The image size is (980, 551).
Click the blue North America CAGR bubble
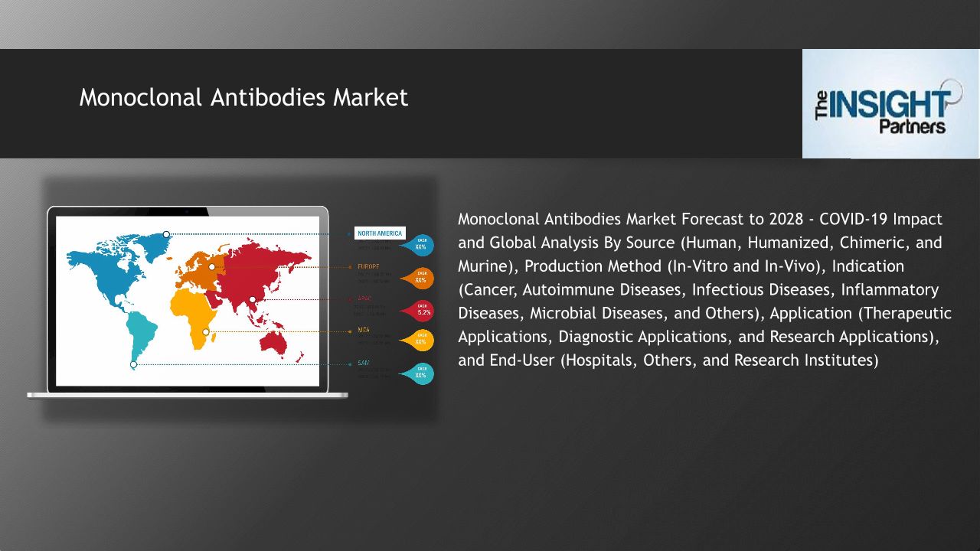click(421, 245)
